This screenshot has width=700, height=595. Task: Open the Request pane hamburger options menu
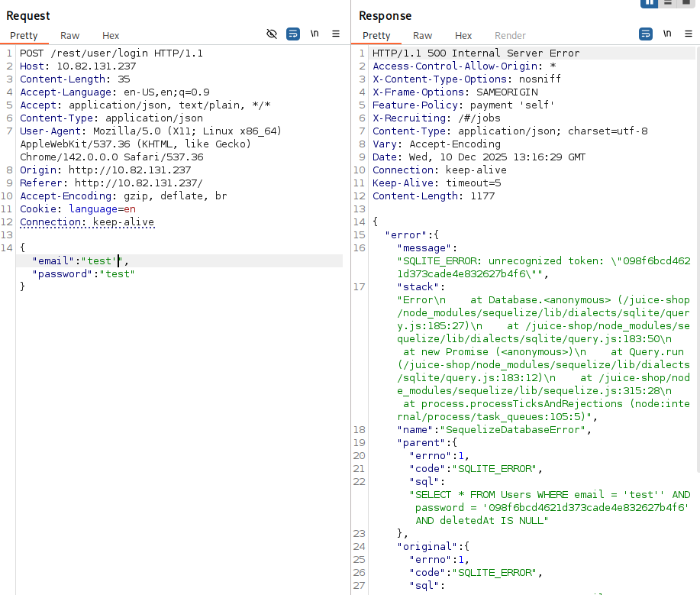(336, 34)
